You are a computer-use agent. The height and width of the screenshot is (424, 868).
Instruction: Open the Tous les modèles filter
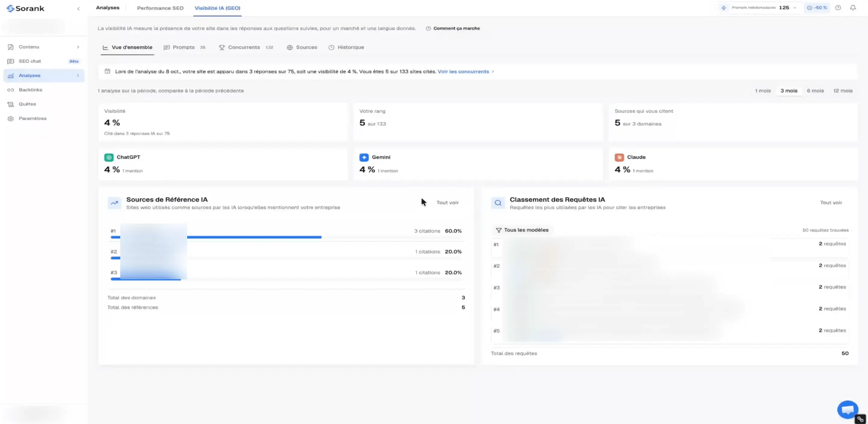point(522,230)
